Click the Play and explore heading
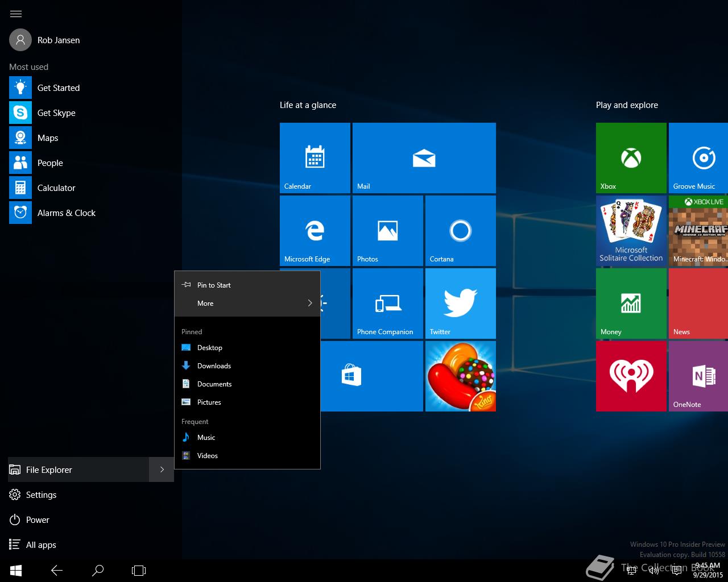The image size is (728, 582). pyautogui.click(x=627, y=105)
